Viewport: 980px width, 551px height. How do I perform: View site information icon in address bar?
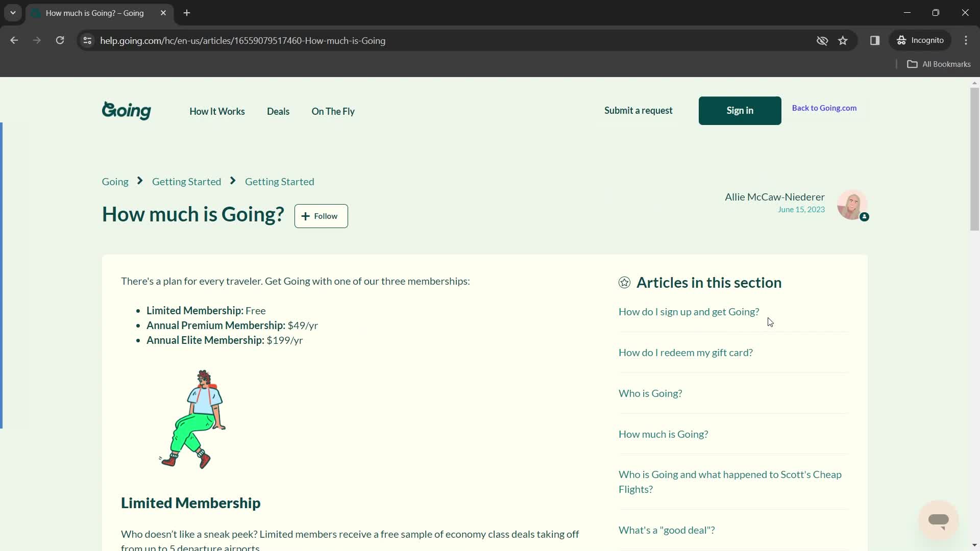coord(87,40)
